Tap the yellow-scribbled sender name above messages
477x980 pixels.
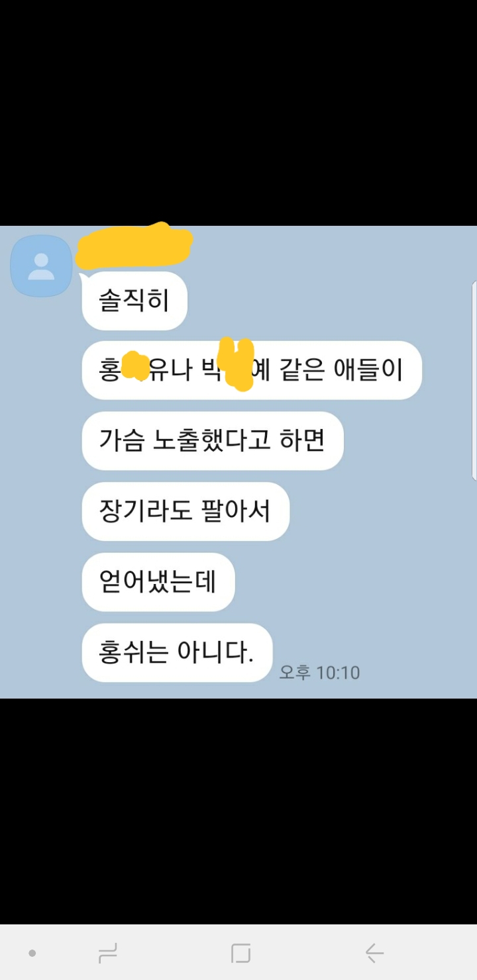coord(134,246)
